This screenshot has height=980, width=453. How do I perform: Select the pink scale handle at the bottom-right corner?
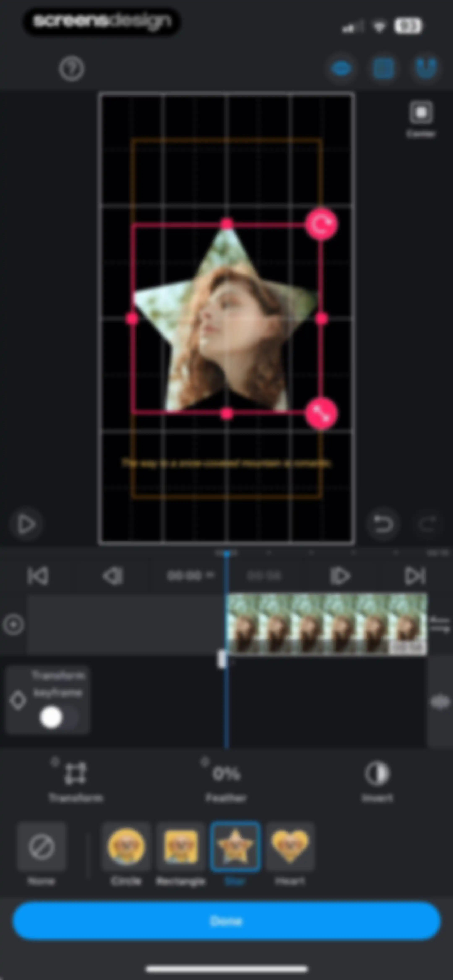321,414
